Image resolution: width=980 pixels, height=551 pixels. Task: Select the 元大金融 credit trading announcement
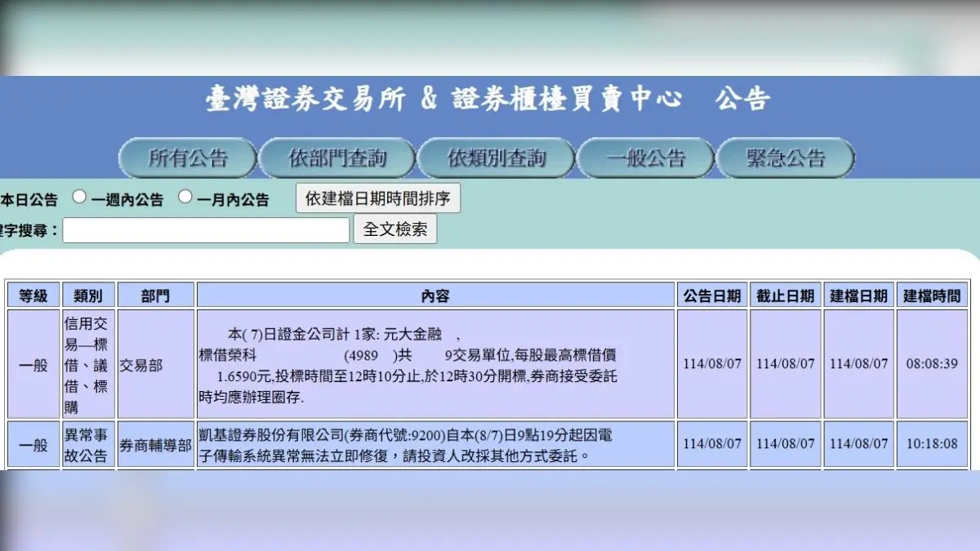434,364
